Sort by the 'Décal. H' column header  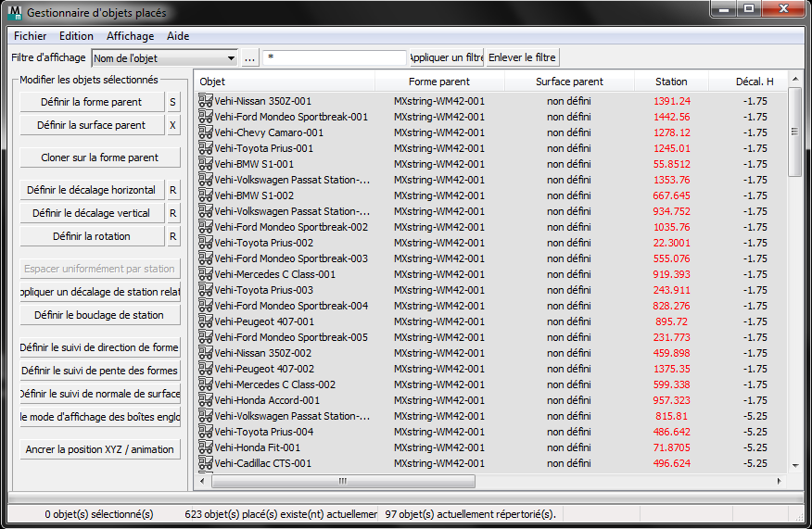tap(748, 82)
